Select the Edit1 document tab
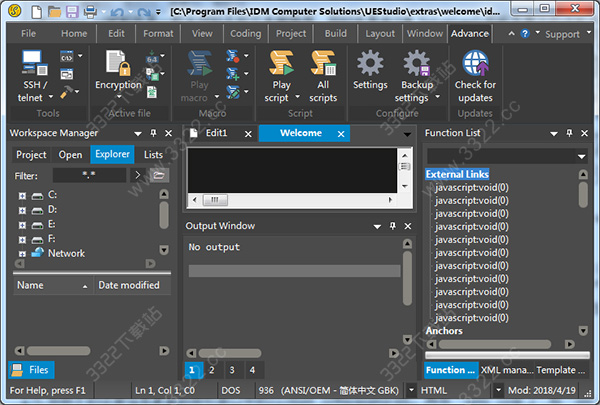The width and height of the screenshot is (600, 405). tap(216, 133)
